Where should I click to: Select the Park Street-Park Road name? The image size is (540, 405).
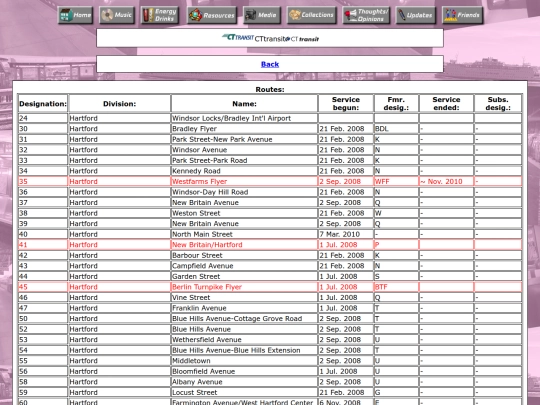(x=209, y=160)
